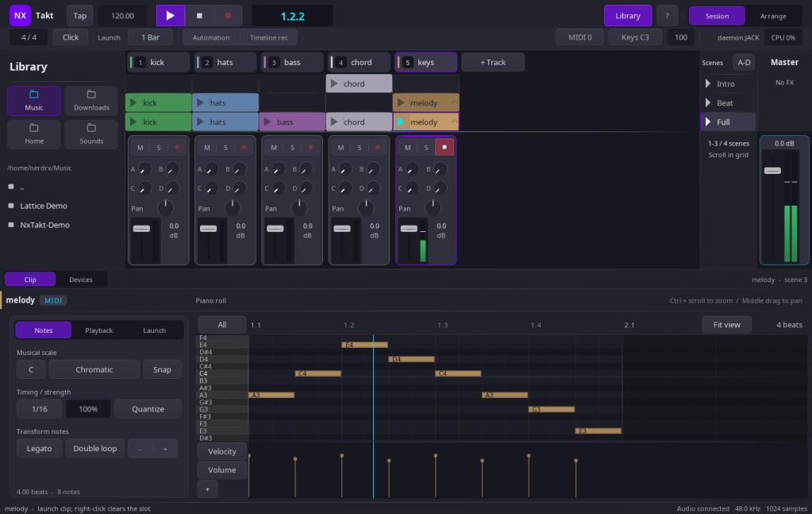This screenshot has width=812, height=514.
Task: Click the Quantize button
Action: [148, 409]
